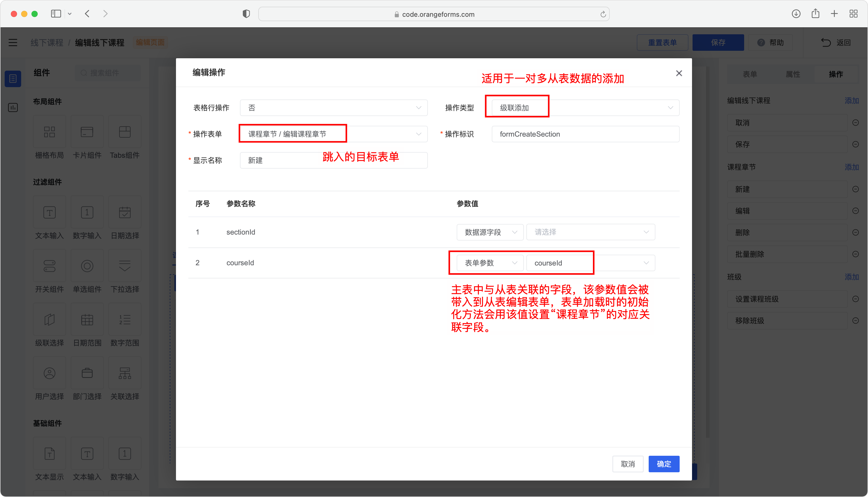Select the 新建 operation item
Screen dimensions: 868x497
(787, 189)
